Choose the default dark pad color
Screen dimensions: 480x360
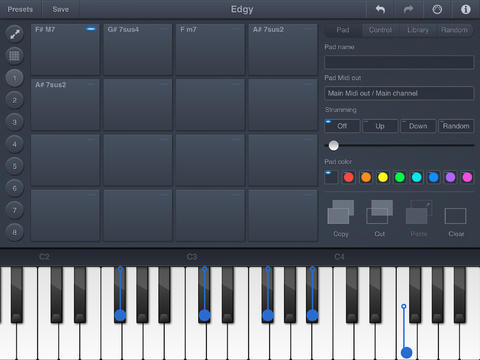(331, 177)
